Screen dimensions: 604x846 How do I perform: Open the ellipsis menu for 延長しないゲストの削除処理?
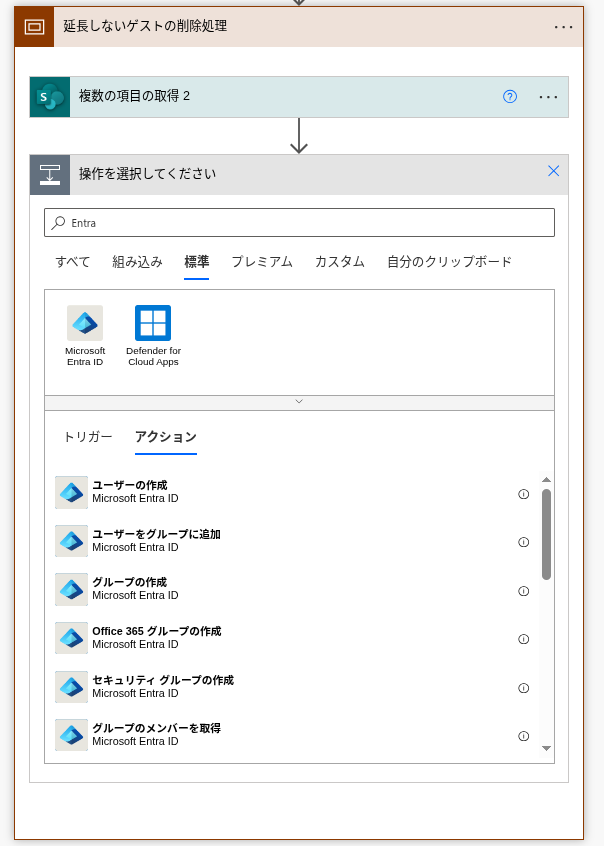coord(564,27)
